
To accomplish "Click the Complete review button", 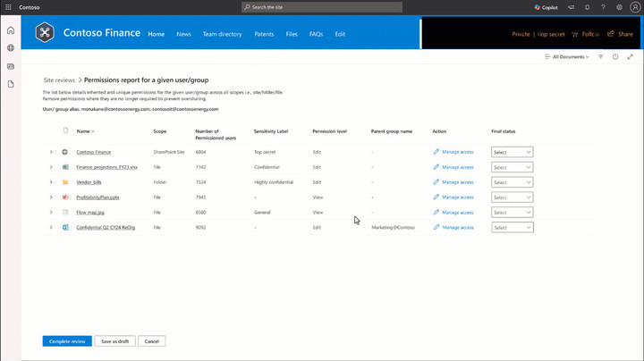I will (67, 341).
